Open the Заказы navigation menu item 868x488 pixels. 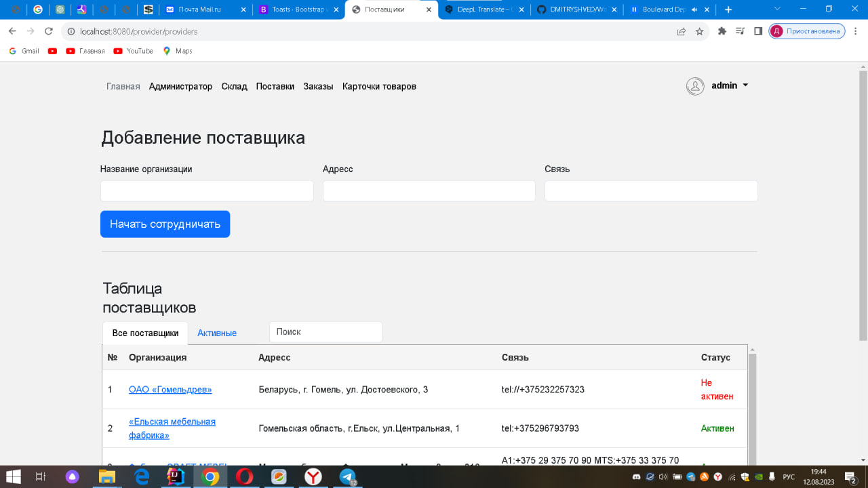(x=318, y=86)
